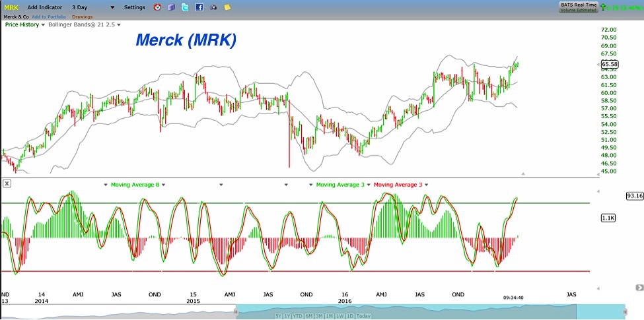This screenshot has height=320, width=644.
Task: Select the YTD range button
Action: [297, 316]
